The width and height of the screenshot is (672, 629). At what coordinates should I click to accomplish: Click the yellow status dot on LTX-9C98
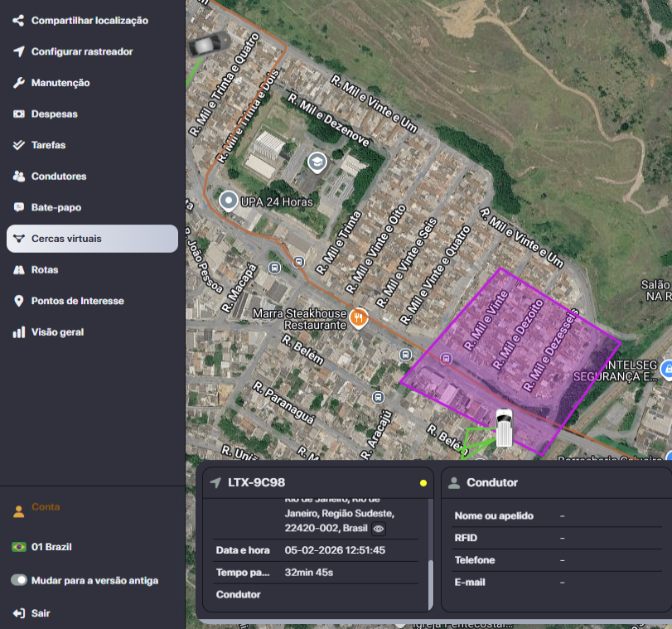click(x=423, y=483)
